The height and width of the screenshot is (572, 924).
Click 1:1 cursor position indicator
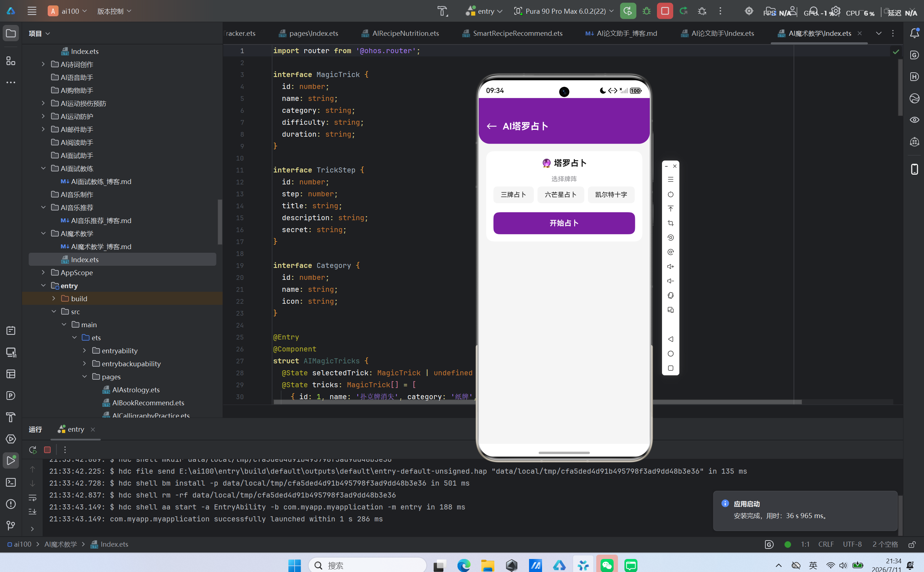805,544
